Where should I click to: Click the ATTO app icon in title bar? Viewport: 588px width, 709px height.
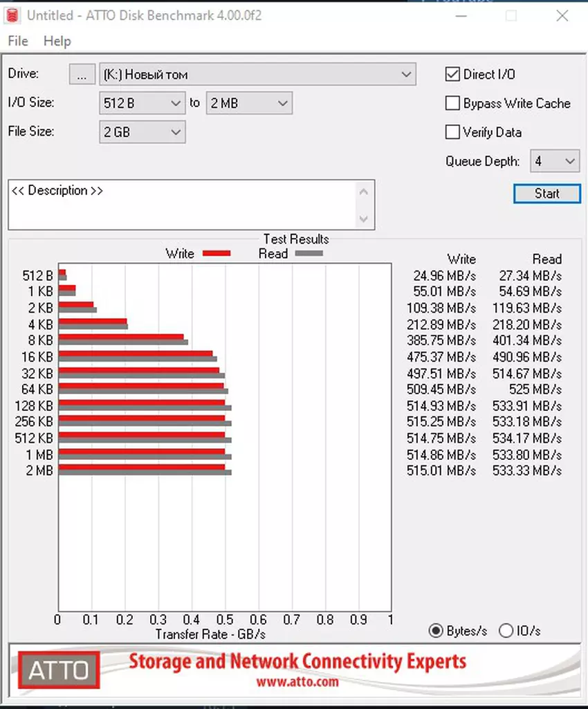12,15
